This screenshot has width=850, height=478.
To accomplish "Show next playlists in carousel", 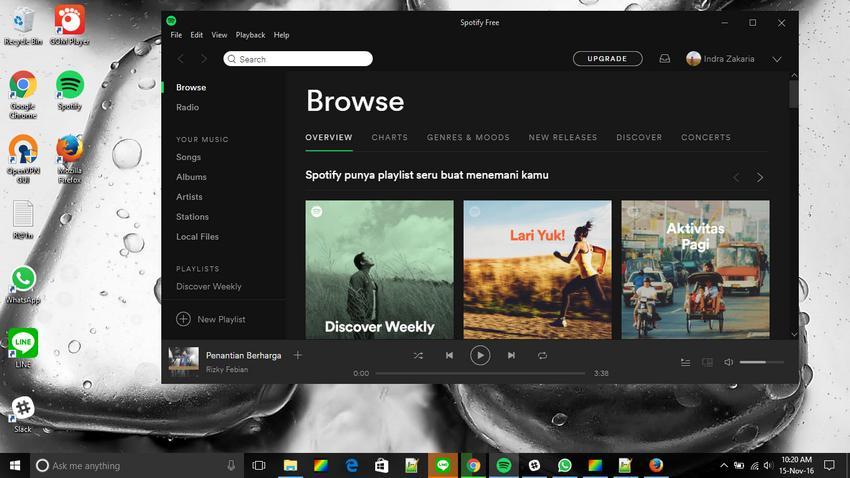I will [760, 177].
